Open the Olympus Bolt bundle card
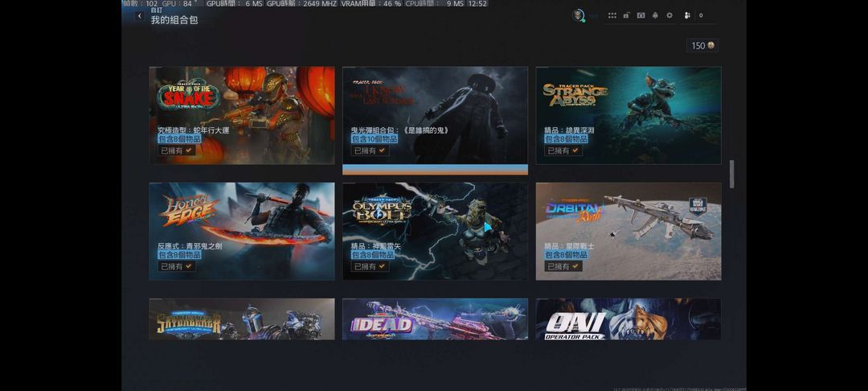 point(435,231)
